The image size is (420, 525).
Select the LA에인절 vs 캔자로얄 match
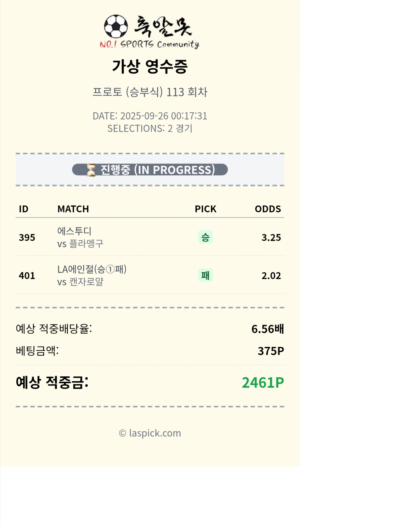point(92,275)
